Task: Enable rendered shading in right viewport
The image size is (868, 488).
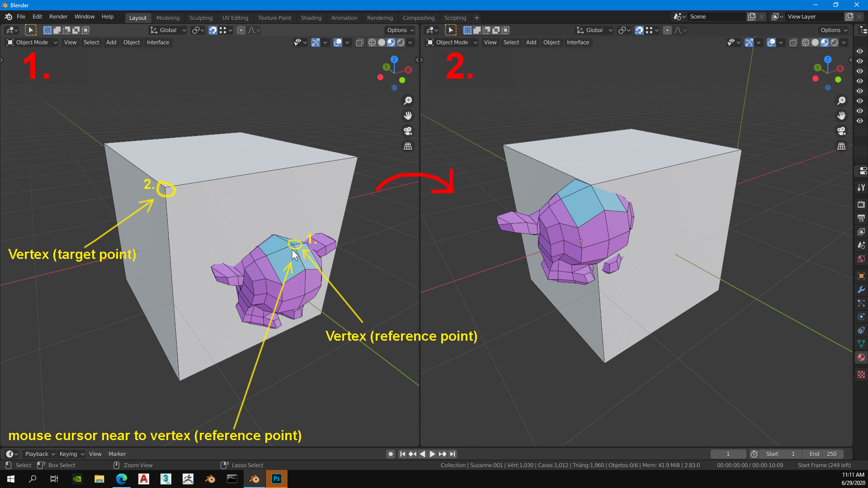Action: pos(834,42)
